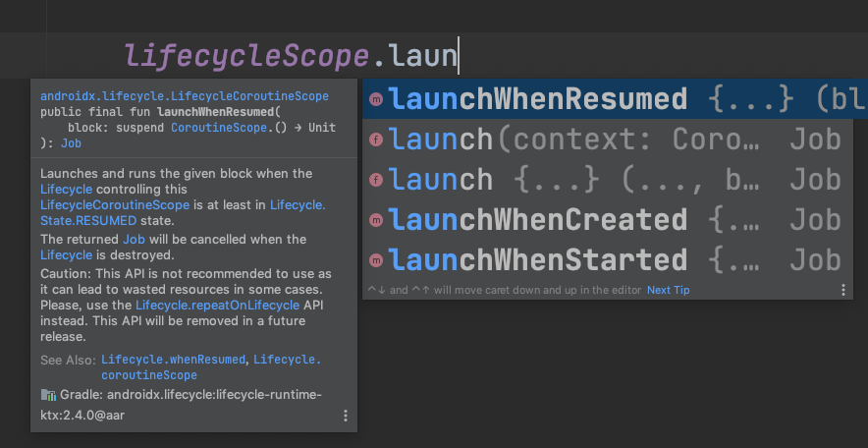868x448 pixels.
Task: Click the method icon beside launchWhenCreated
Action: 375,220
